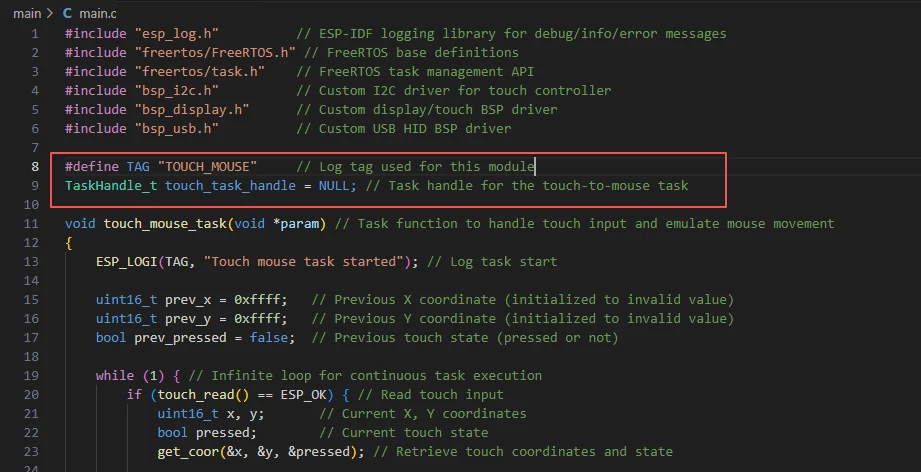Click the C file icon in breadcrumb
The width and height of the screenshot is (921, 472).
coord(67,14)
